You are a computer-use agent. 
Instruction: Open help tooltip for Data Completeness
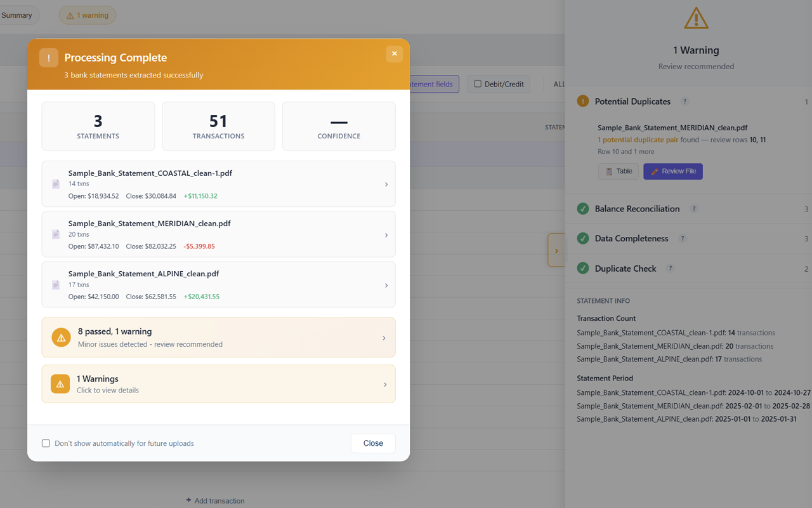point(683,239)
